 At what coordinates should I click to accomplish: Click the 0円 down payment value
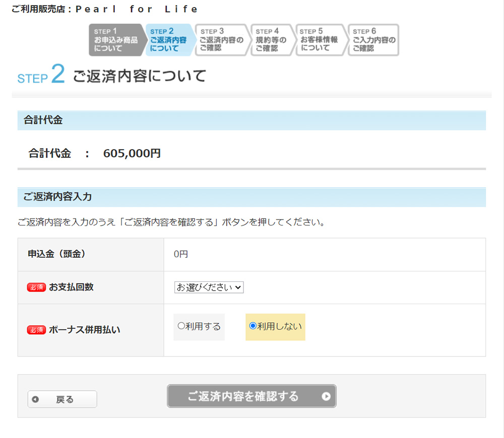(181, 254)
